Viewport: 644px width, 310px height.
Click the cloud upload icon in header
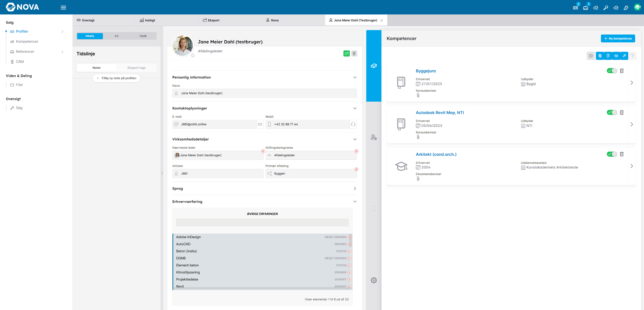(x=616, y=8)
